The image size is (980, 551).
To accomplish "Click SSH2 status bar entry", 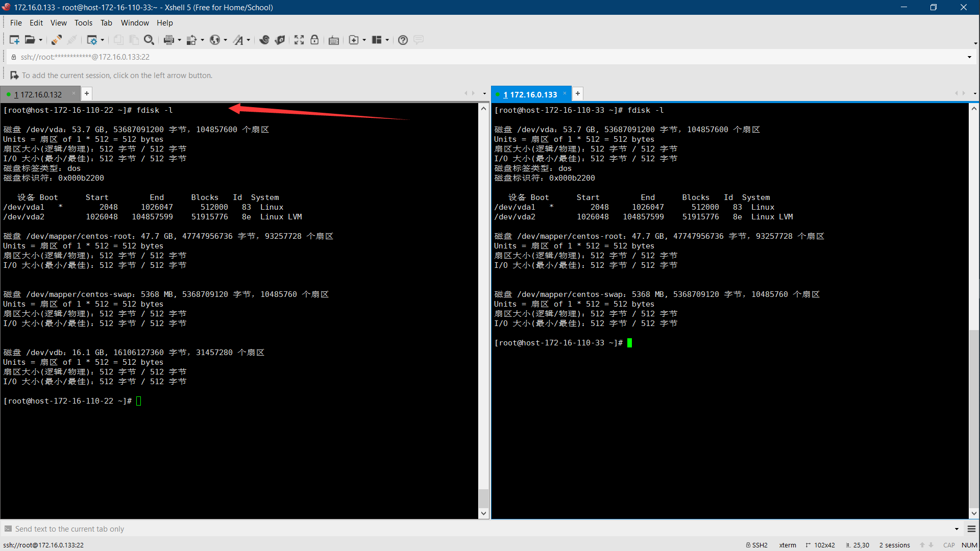I will point(757,545).
